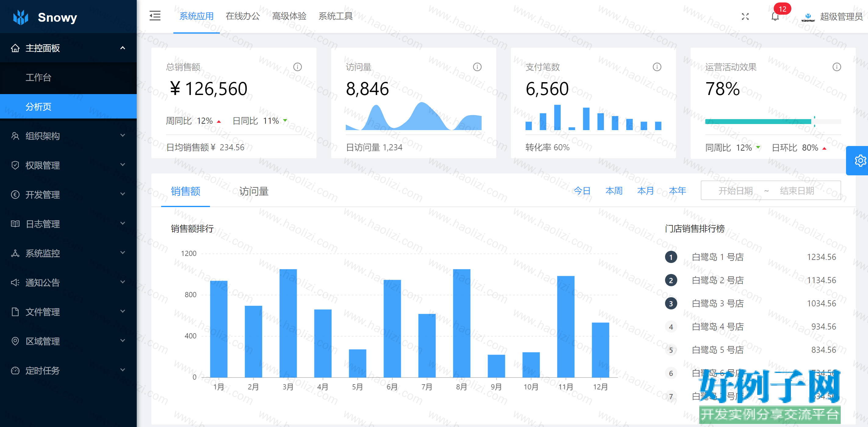868x427 pixels.
Task: Click the Snowy logo icon
Action: tap(20, 17)
